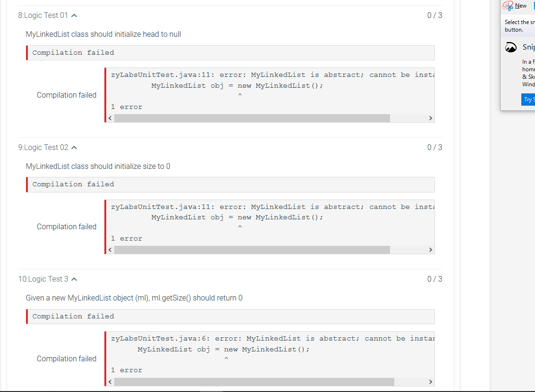Click left scroll arrow under Logic Test 01 error

[110, 118]
